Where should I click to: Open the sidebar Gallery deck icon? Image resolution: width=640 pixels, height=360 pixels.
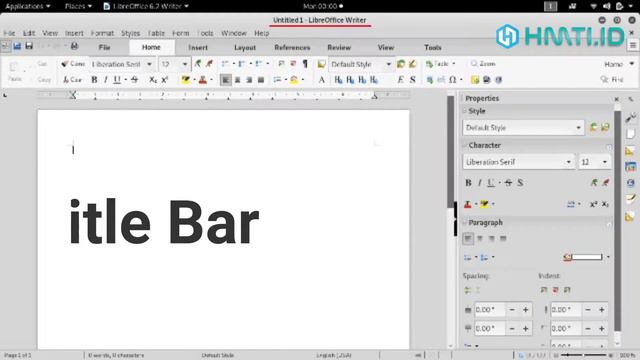[630, 167]
